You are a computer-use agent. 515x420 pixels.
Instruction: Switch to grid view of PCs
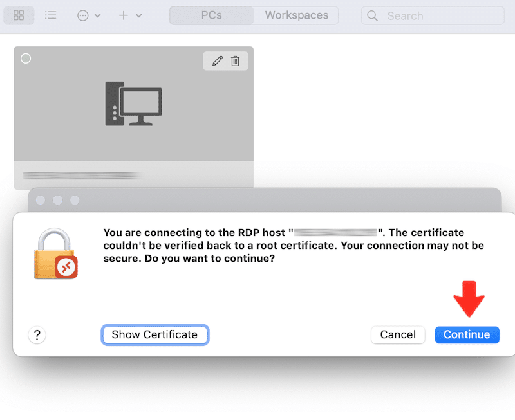click(19, 15)
